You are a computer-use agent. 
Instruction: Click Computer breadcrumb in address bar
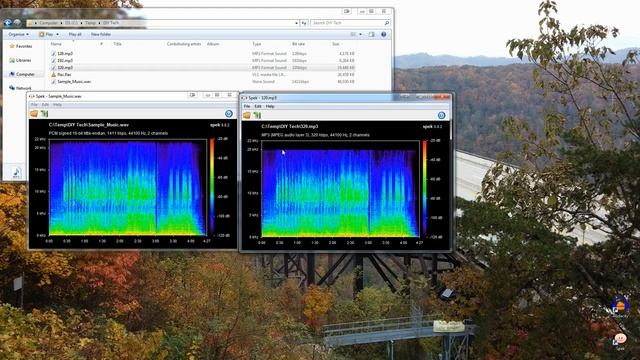coord(49,23)
